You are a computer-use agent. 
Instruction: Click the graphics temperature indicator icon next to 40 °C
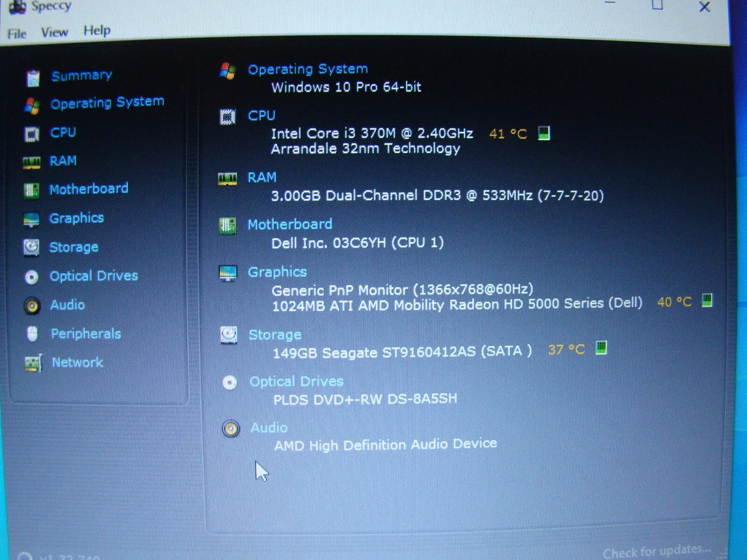coord(707,301)
